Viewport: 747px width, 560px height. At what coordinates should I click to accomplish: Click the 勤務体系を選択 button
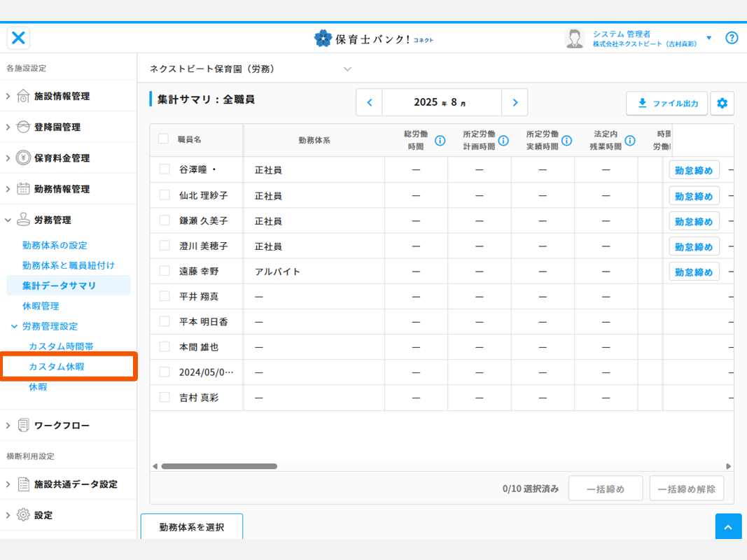192,527
